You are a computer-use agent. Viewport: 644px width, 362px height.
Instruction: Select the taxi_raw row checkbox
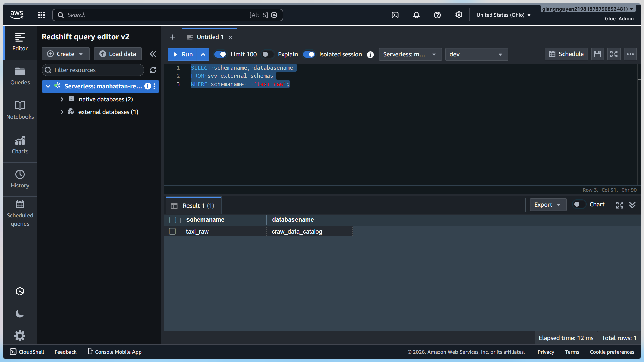click(172, 231)
